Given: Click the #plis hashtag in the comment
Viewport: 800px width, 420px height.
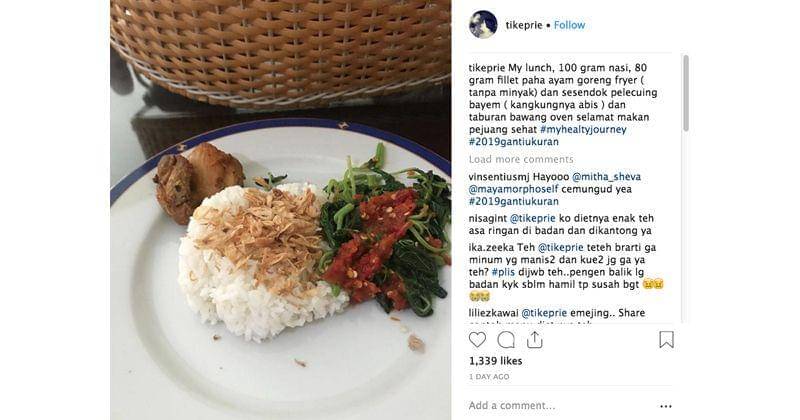Looking at the screenshot, I should pyautogui.click(x=503, y=272).
